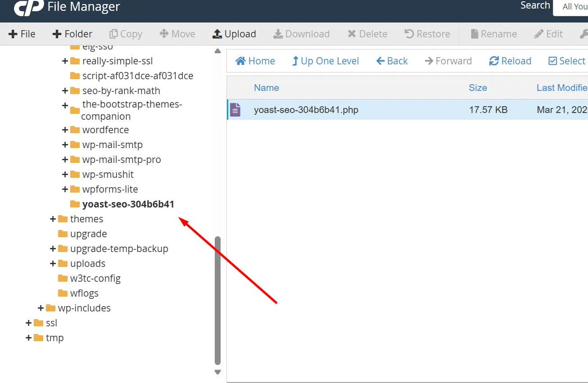Click the folder tree scrollbar thumb
The image size is (588, 383).
[x=218, y=300]
